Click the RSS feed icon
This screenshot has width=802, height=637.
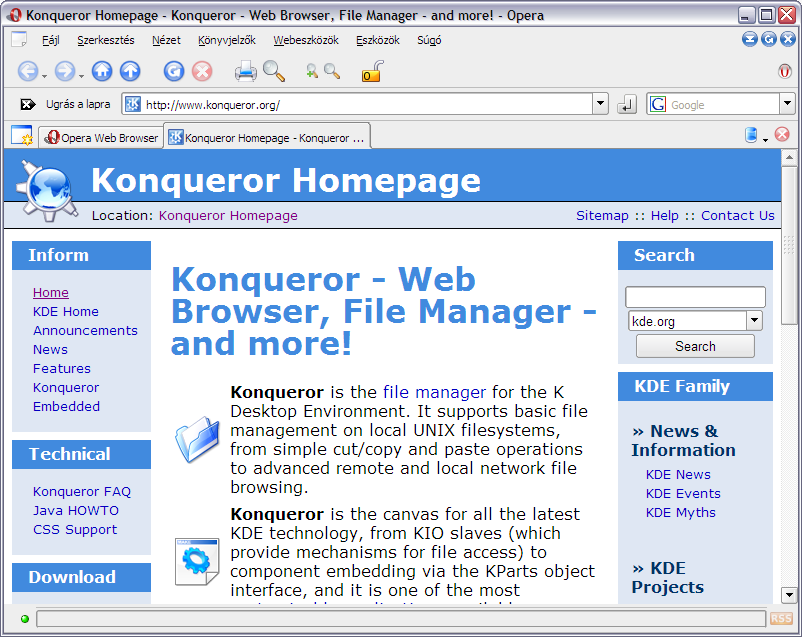coord(781,619)
